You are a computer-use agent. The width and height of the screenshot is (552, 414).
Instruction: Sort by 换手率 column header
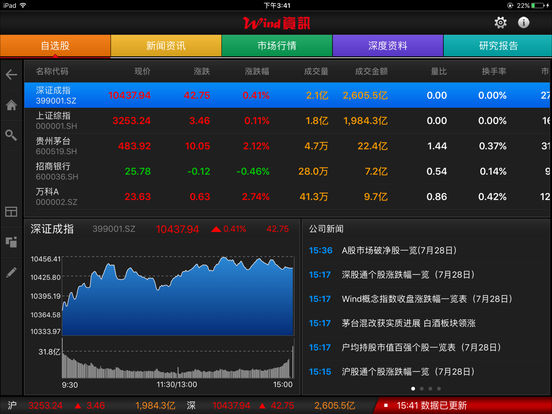point(494,71)
